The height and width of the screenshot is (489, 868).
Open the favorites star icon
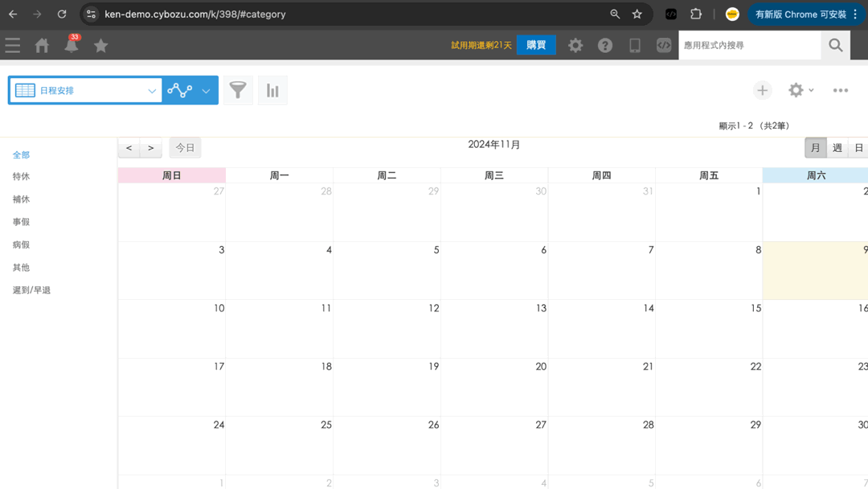point(100,46)
